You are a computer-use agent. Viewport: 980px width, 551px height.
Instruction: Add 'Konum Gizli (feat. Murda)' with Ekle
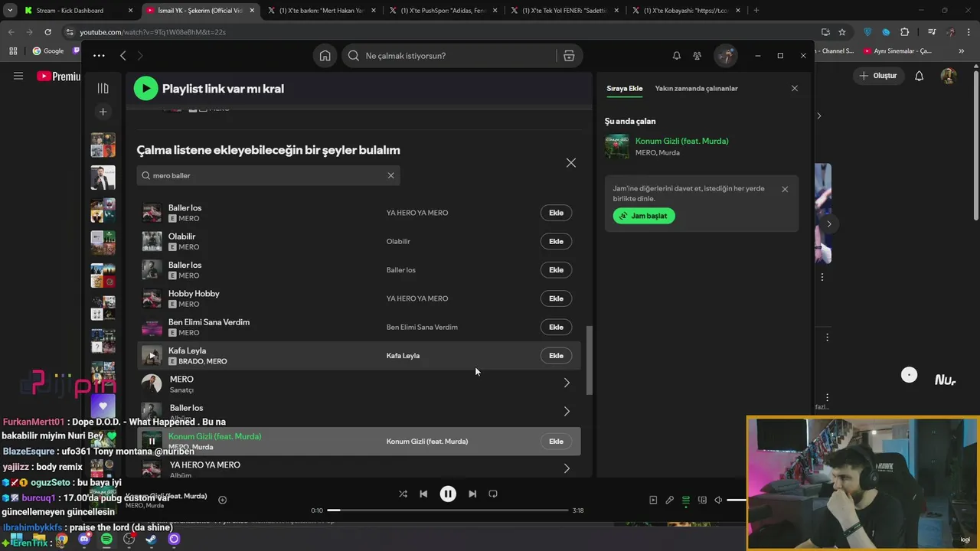556,442
